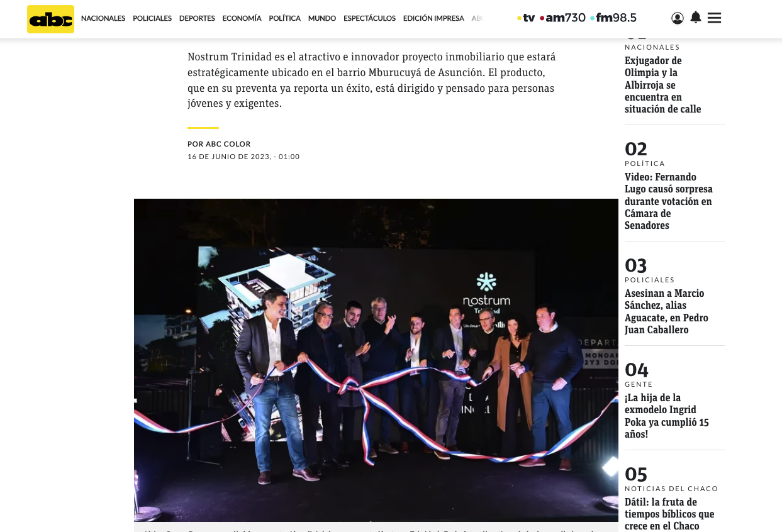Click the Policiales category label in ranking
This screenshot has width=782, height=532.
(650, 280)
